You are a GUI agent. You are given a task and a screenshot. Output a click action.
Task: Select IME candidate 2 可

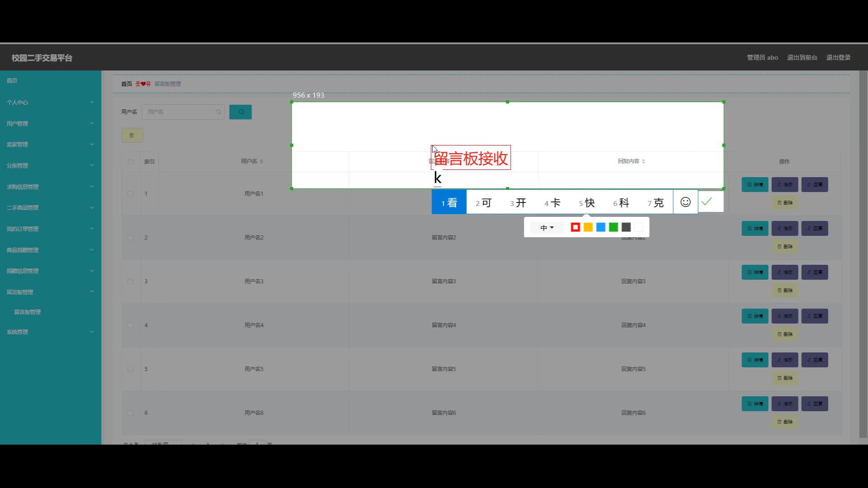click(483, 203)
